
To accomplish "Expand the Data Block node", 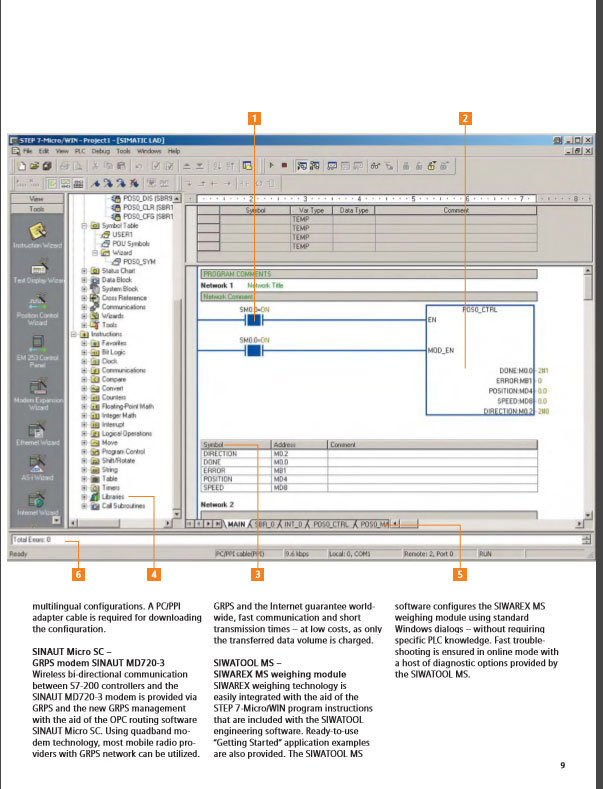I will click(84, 280).
